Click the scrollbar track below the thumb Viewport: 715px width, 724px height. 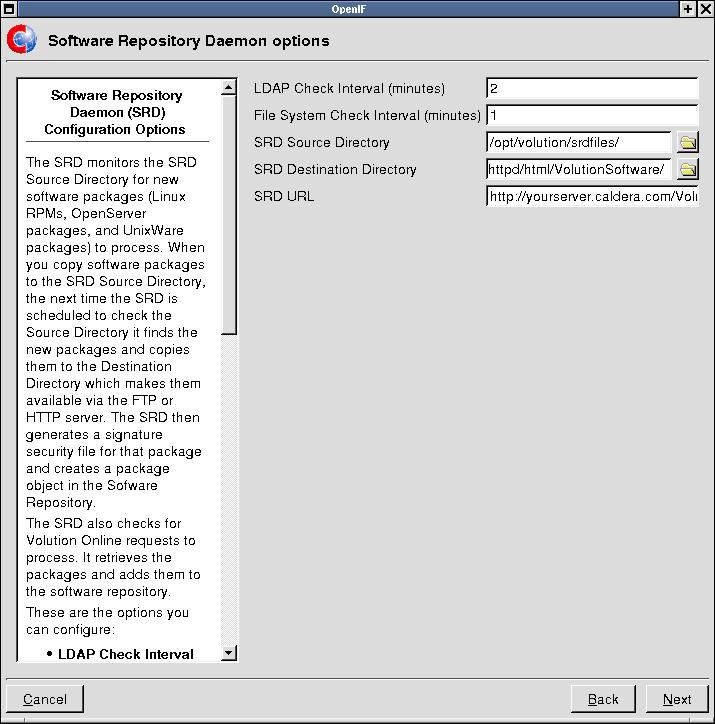coord(229,490)
